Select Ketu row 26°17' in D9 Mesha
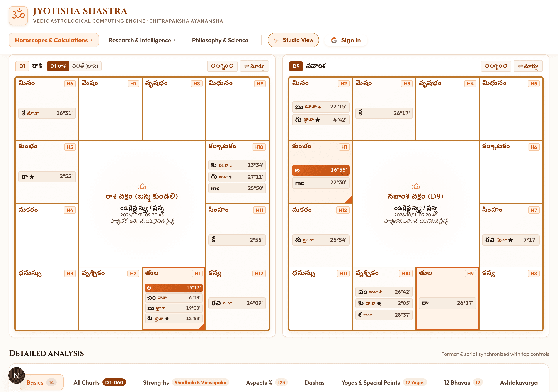The image size is (558, 392). click(x=384, y=113)
